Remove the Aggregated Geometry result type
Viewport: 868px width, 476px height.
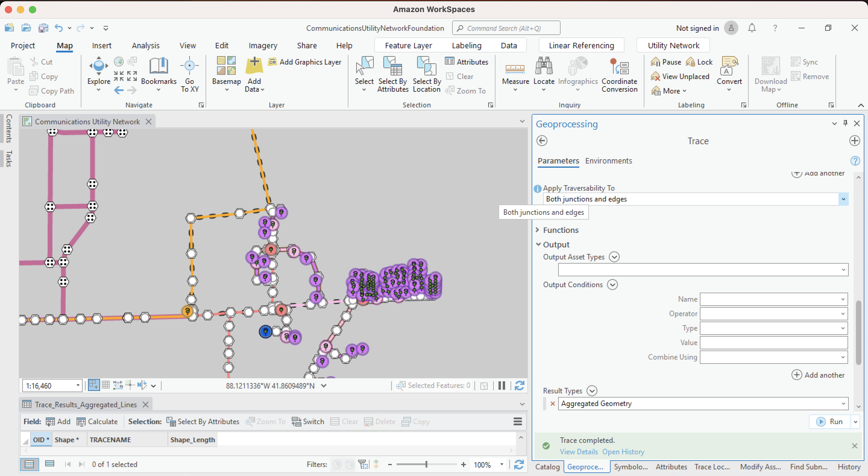[x=553, y=404]
